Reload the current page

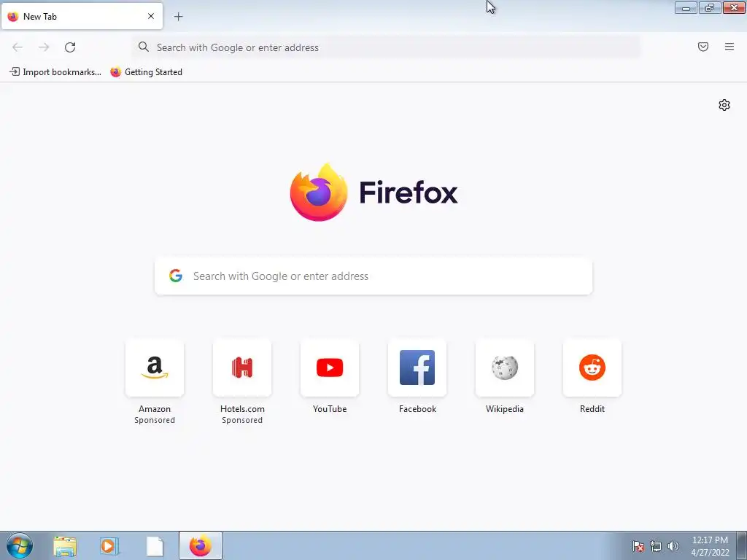[x=70, y=47]
